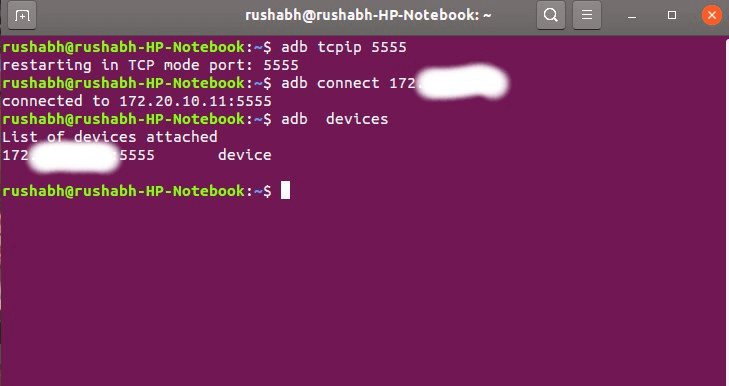Click the 'restarting in TCP mode' output line
729x386 pixels.
point(150,65)
